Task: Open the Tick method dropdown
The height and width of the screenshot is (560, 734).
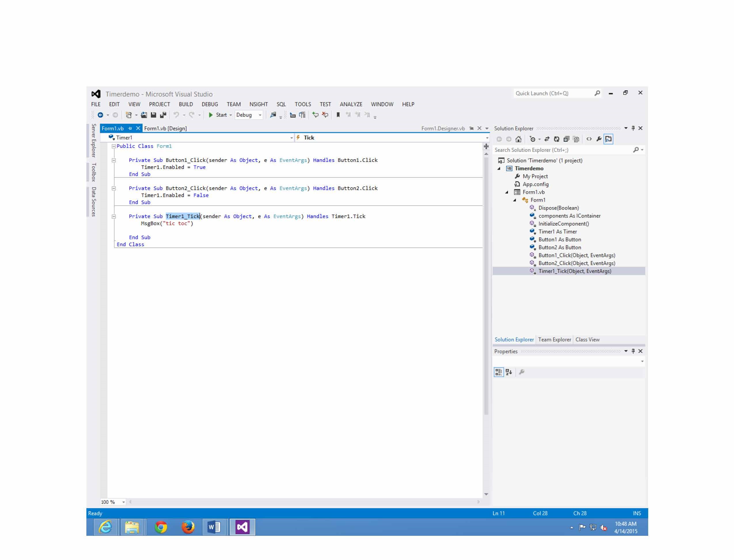Action: click(487, 138)
